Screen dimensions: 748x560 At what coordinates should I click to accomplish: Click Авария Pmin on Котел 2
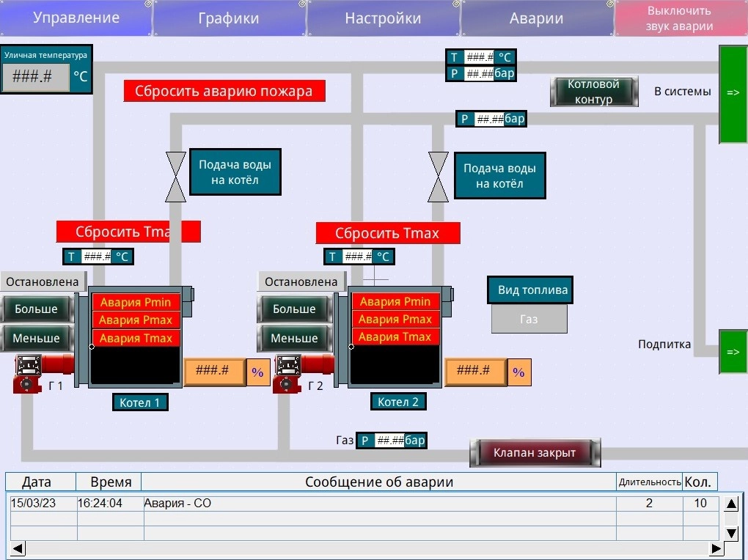click(395, 301)
